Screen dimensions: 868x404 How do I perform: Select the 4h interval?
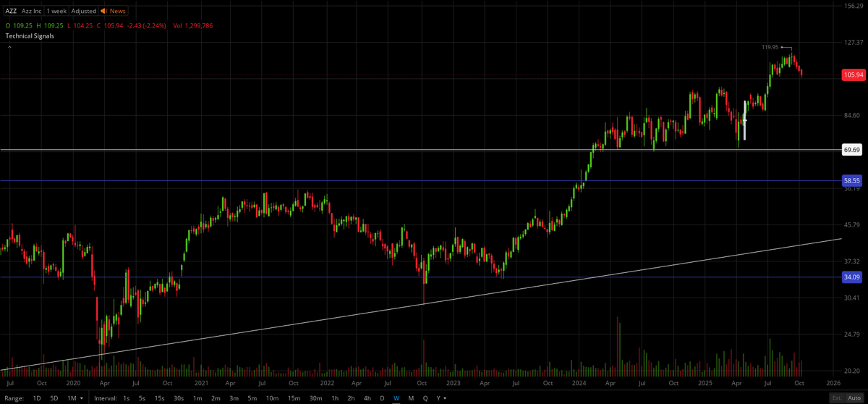pos(367,398)
